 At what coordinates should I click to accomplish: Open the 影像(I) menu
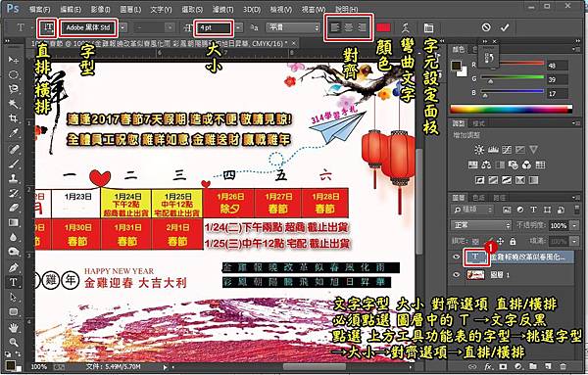[100, 9]
